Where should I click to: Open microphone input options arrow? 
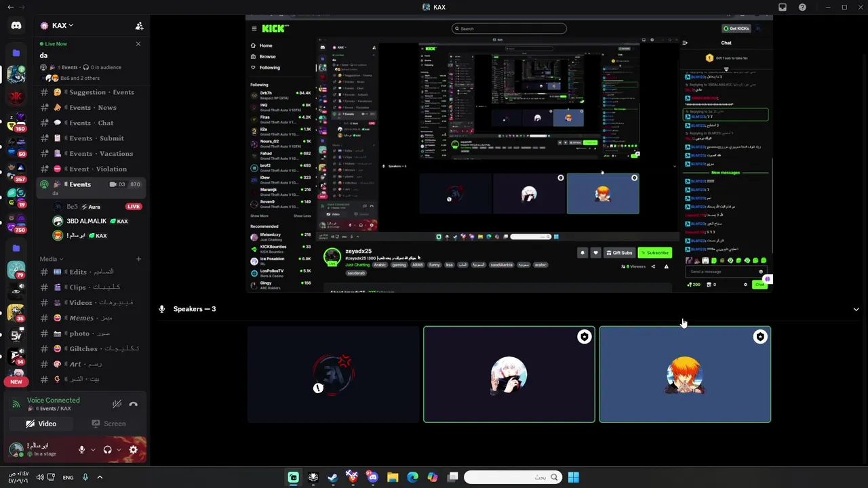[92, 449]
